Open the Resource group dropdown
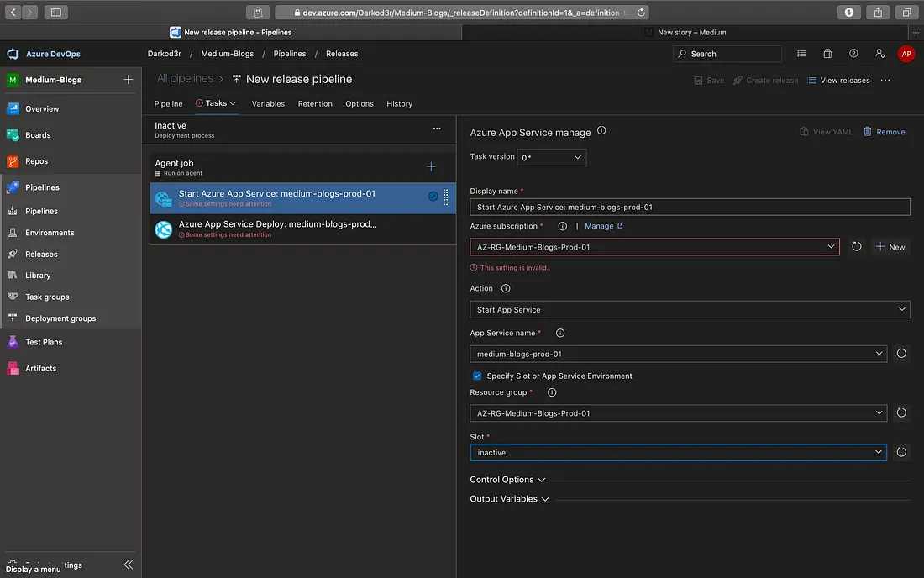The height and width of the screenshot is (578, 924). 678,413
